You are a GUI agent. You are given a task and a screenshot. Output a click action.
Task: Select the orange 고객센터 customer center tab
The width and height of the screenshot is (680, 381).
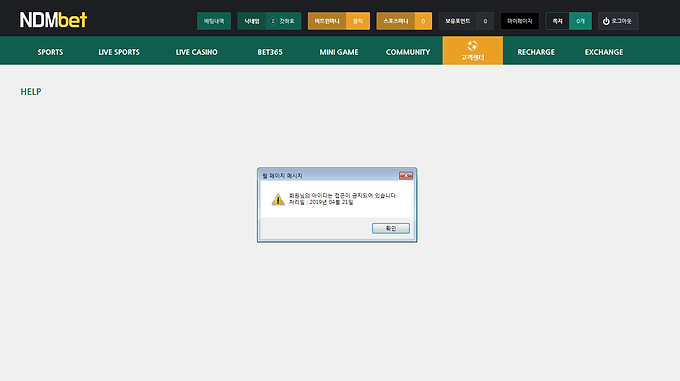[x=473, y=51]
